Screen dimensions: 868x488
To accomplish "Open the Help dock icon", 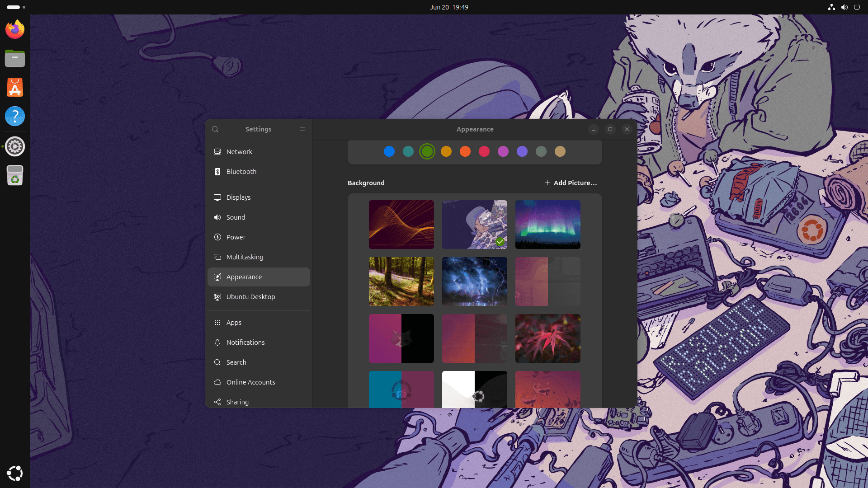I will [x=15, y=116].
